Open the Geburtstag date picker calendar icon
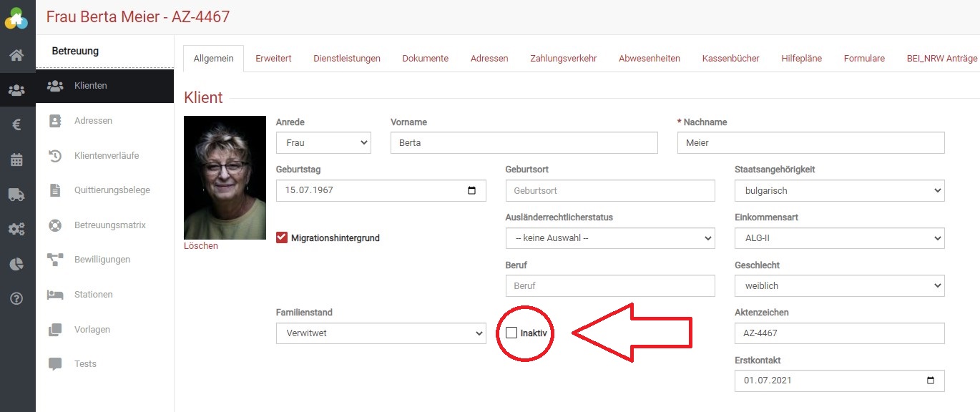Image resolution: width=980 pixels, height=412 pixels. point(471,191)
